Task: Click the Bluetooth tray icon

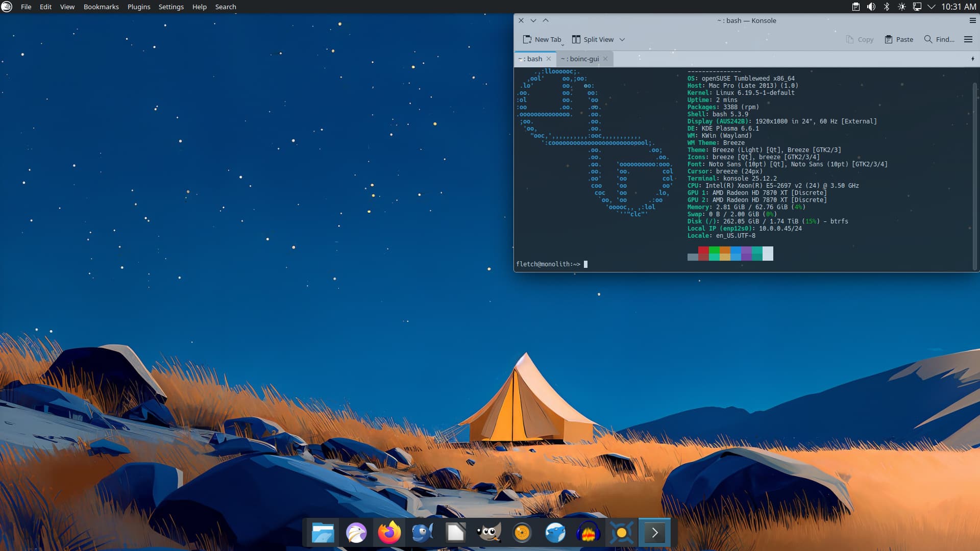Action: click(x=887, y=7)
